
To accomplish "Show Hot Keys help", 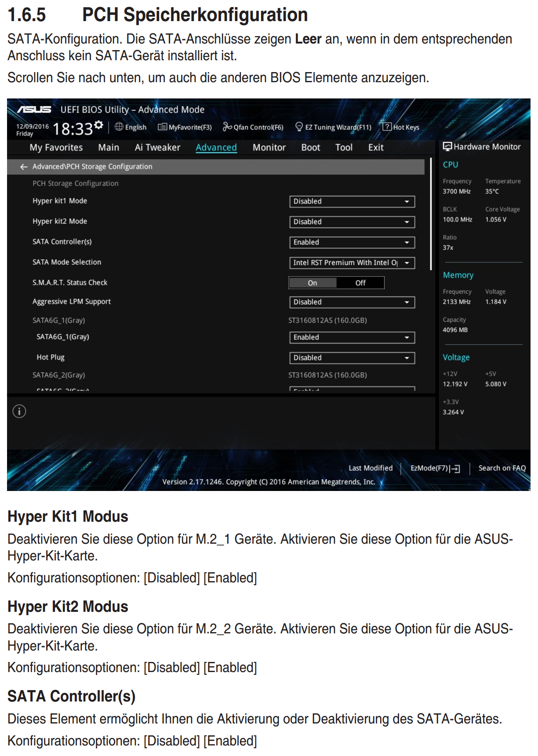I will pos(401,127).
